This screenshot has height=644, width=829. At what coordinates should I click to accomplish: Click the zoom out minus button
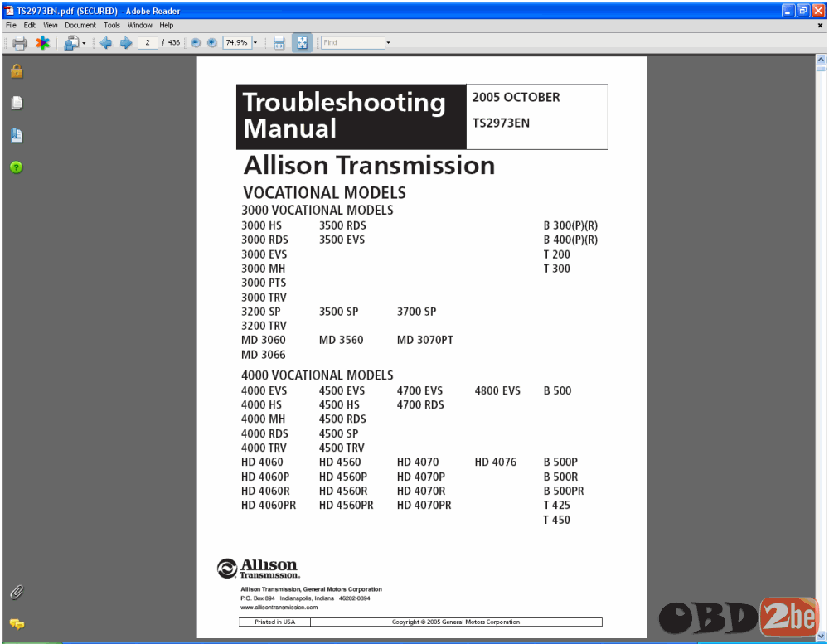tap(196, 43)
